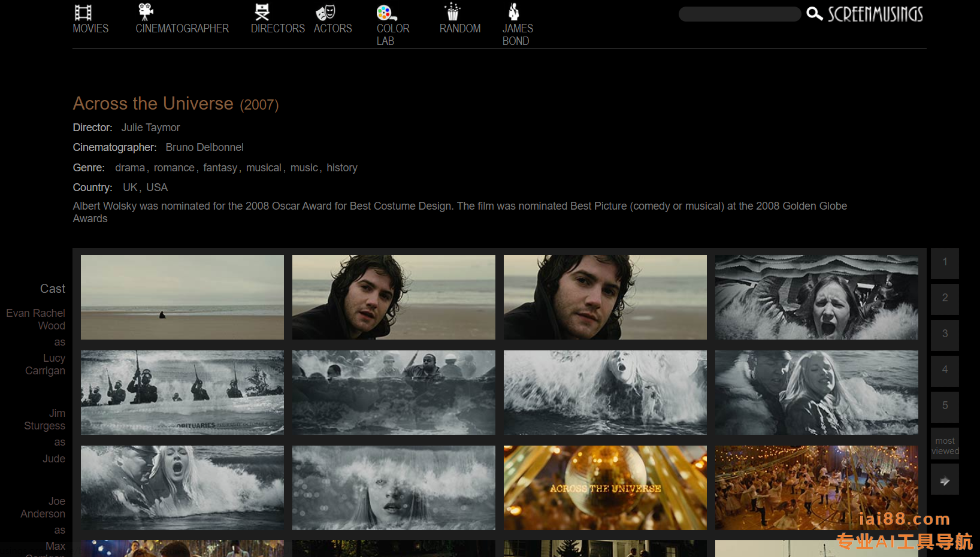Open second man-on-beach close-up beside screaming woman
Screen dimensions: 980x557
(x=605, y=297)
